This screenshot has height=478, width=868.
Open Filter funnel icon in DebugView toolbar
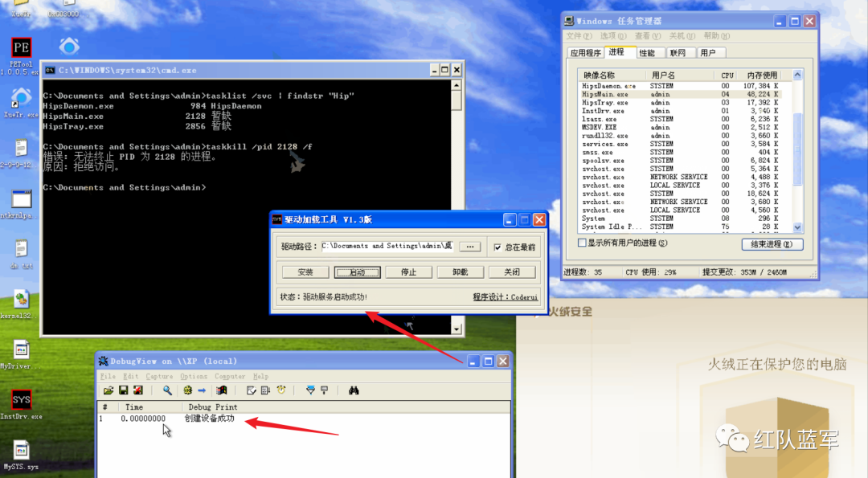[310, 390]
